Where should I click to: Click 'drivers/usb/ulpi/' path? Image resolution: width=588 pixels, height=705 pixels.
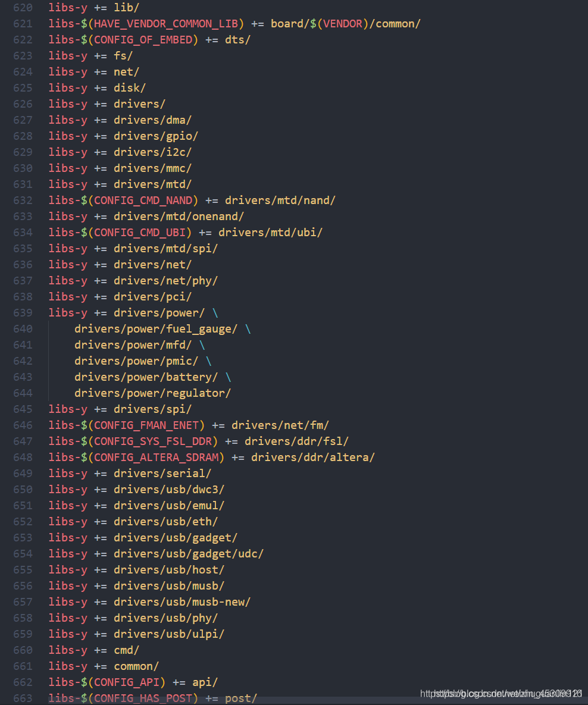click(x=169, y=634)
